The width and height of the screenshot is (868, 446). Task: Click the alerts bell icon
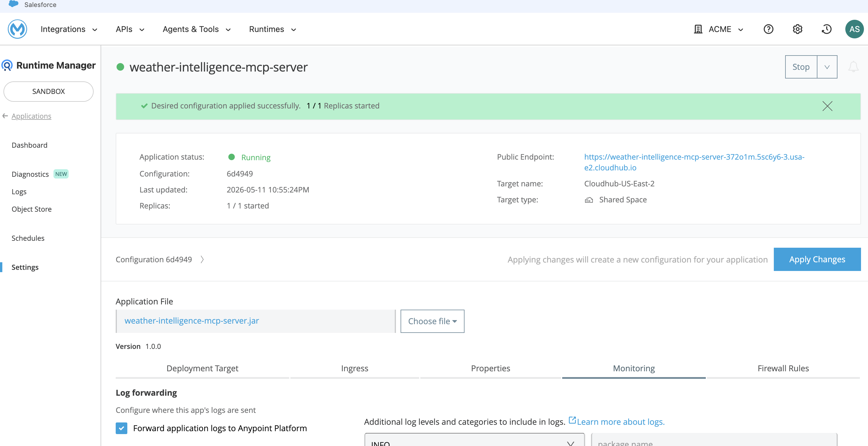click(853, 67)
